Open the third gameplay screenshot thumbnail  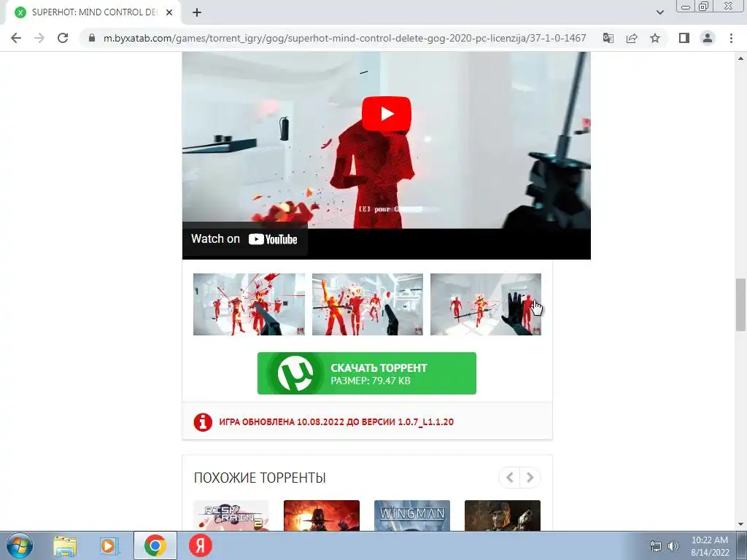click(x=485, y=304)
